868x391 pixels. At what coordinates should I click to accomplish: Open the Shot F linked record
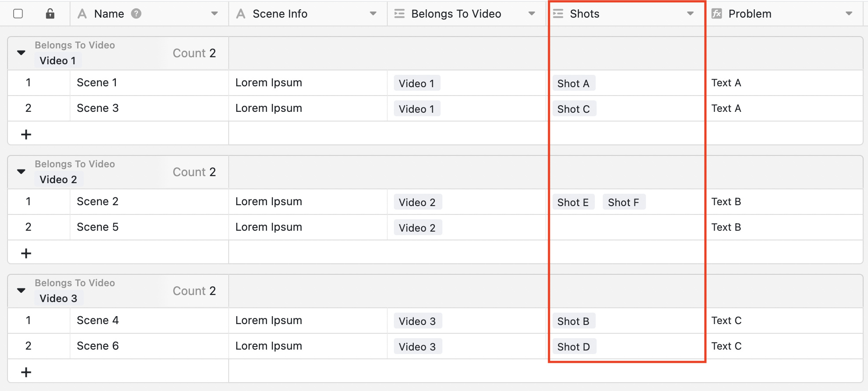623,202
